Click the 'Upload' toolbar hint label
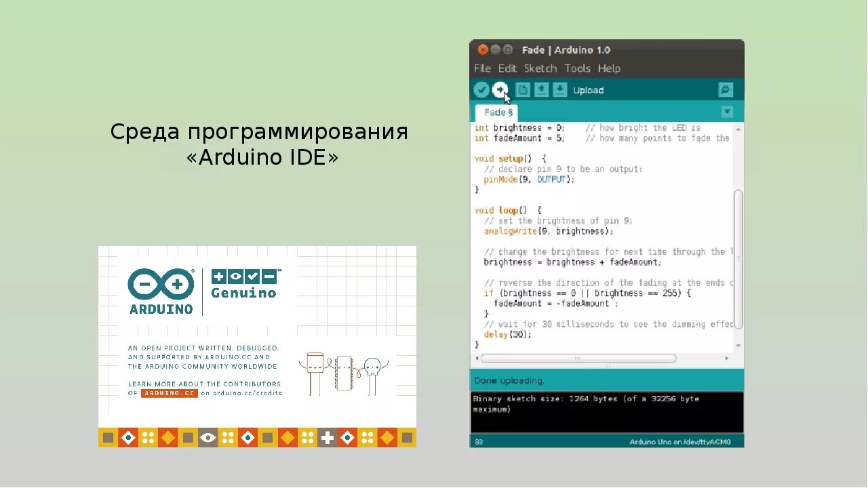 tap(589, 90)
